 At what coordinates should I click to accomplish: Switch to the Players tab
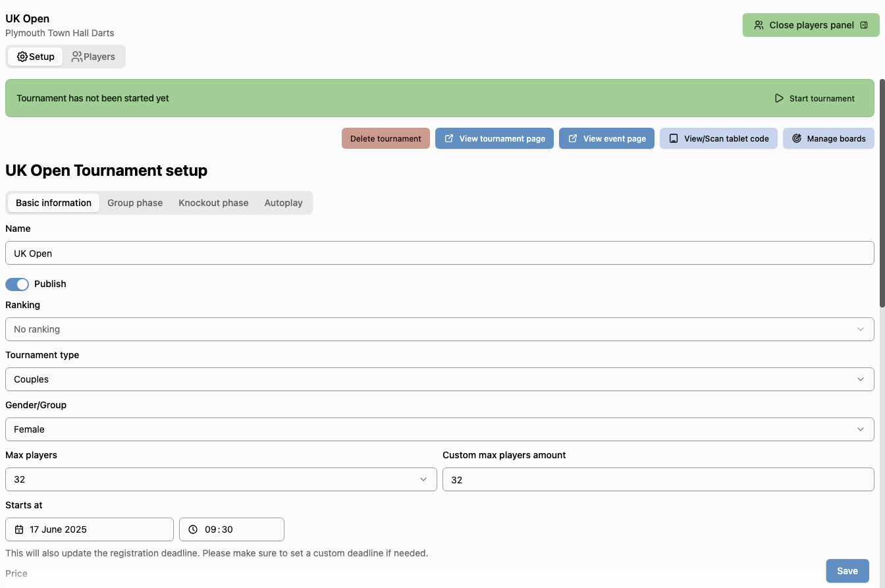pyautogui.click(x=94, y=57)
